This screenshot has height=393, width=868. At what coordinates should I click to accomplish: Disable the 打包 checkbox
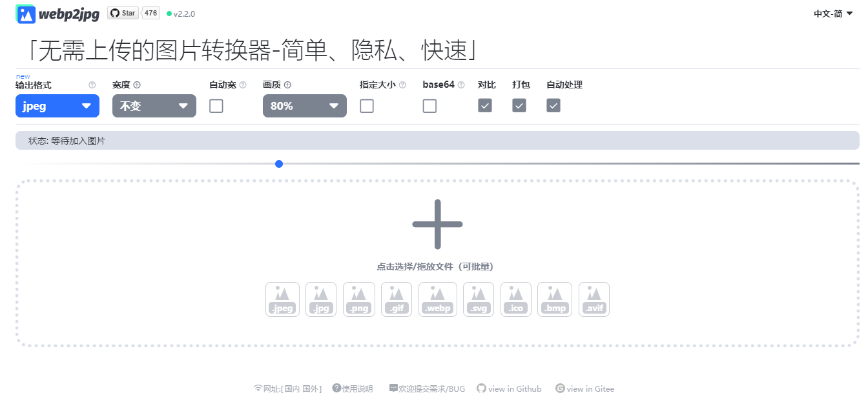pos(519,105)
